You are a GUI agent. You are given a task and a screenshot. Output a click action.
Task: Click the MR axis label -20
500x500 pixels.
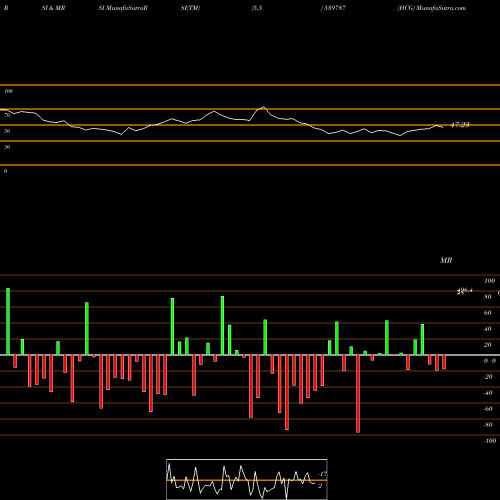(x=488, y=377)
